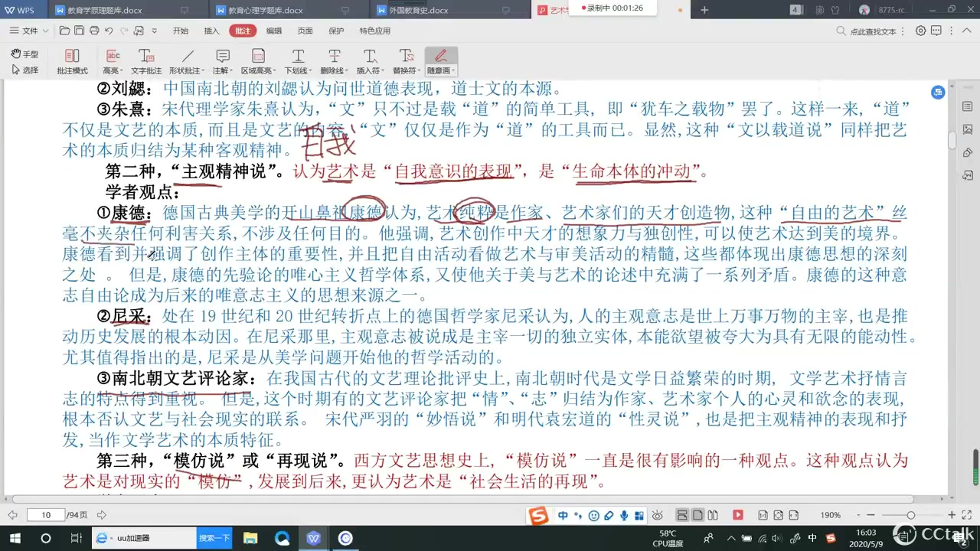
Task: Switch to continuous scroll page view
Action: pos(682,515)
